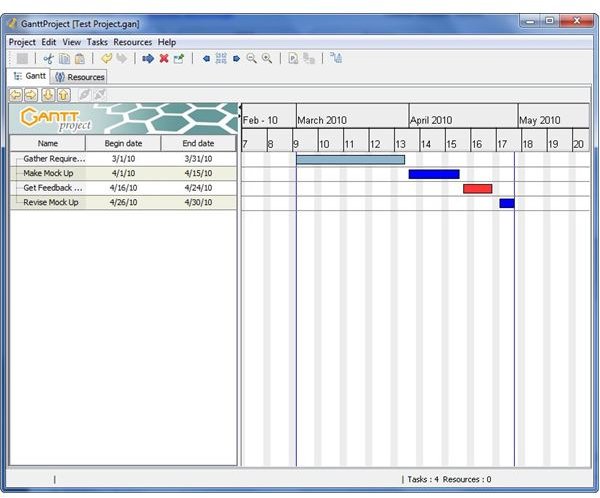Select the Revise Mock Up task row
This screenshot has width=600, height=498.
(123, 202)
